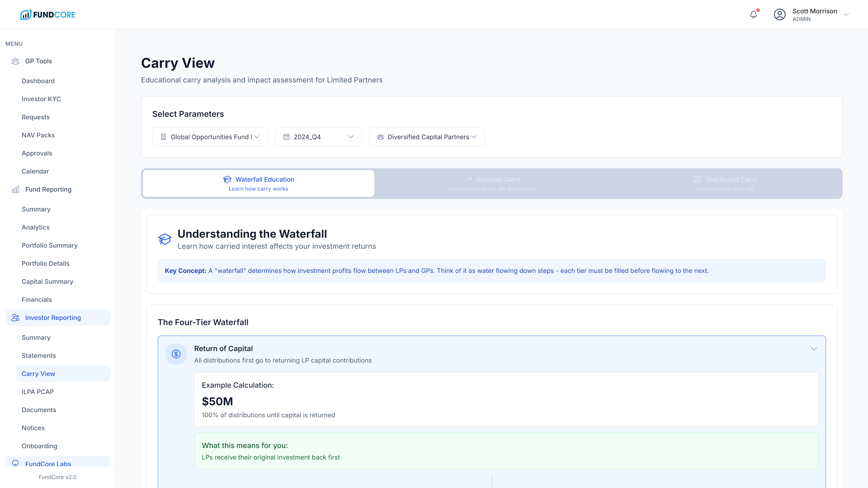Open the Global Opportunities Fund I dropdown
The width and height of the screenshot is (868, 488).
tap(210, 137)
